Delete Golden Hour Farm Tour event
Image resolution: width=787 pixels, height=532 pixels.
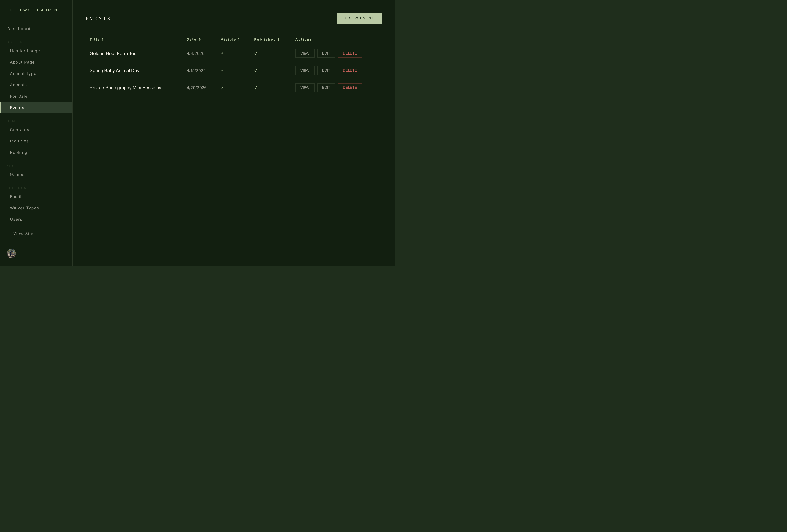350,54
